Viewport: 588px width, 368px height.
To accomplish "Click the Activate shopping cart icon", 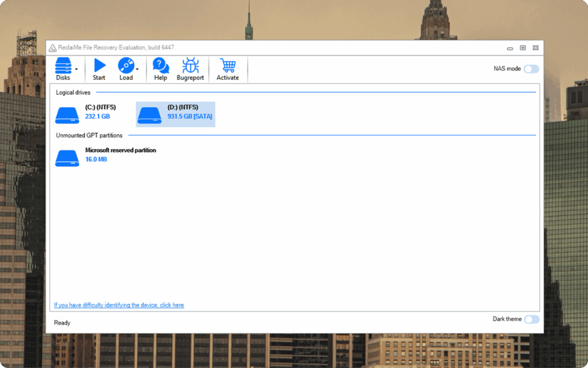I will pos(227,65).
